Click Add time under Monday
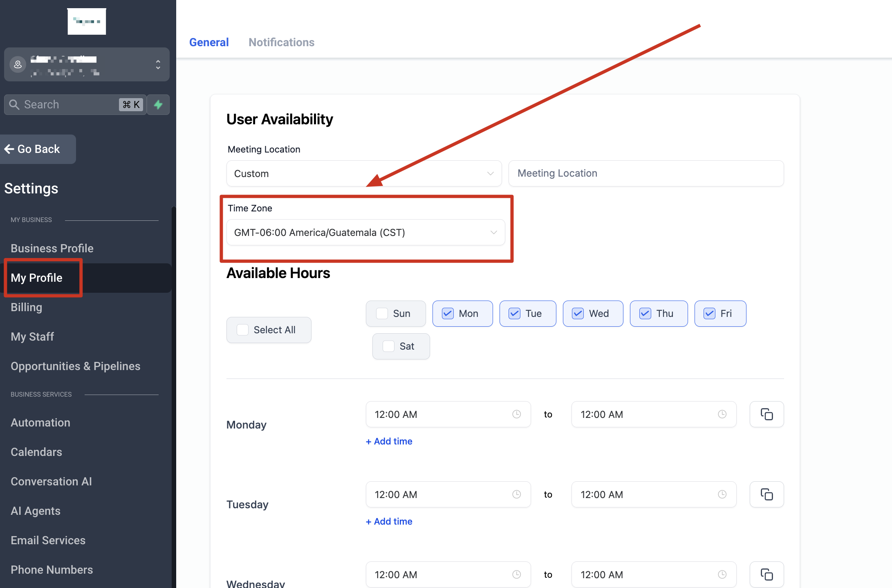892x588 pixels. 389,441
